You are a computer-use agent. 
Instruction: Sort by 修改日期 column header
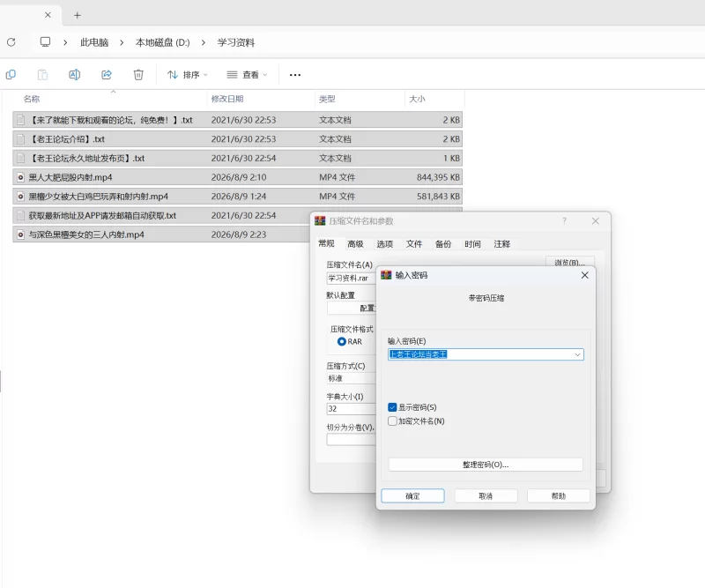pos(227,99)
